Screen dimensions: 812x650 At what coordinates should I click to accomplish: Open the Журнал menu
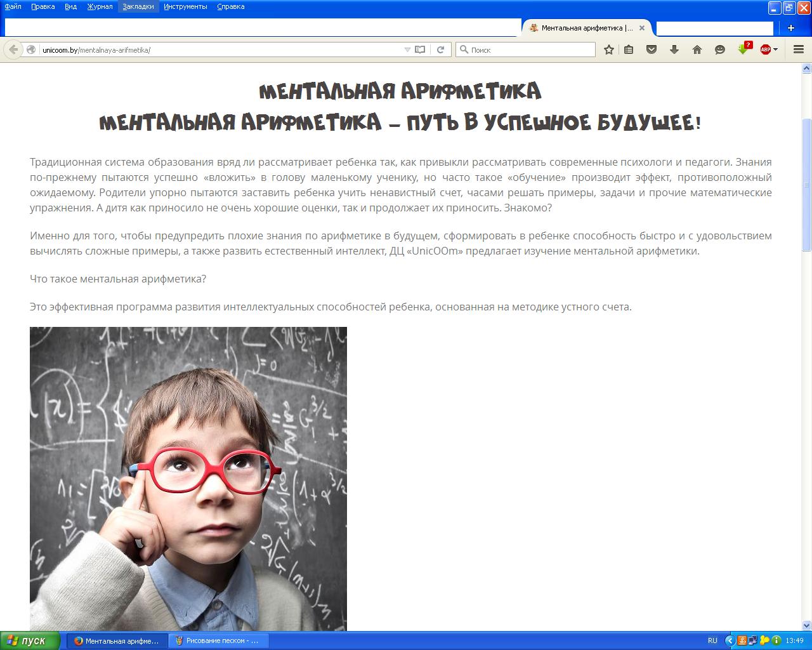100,6
